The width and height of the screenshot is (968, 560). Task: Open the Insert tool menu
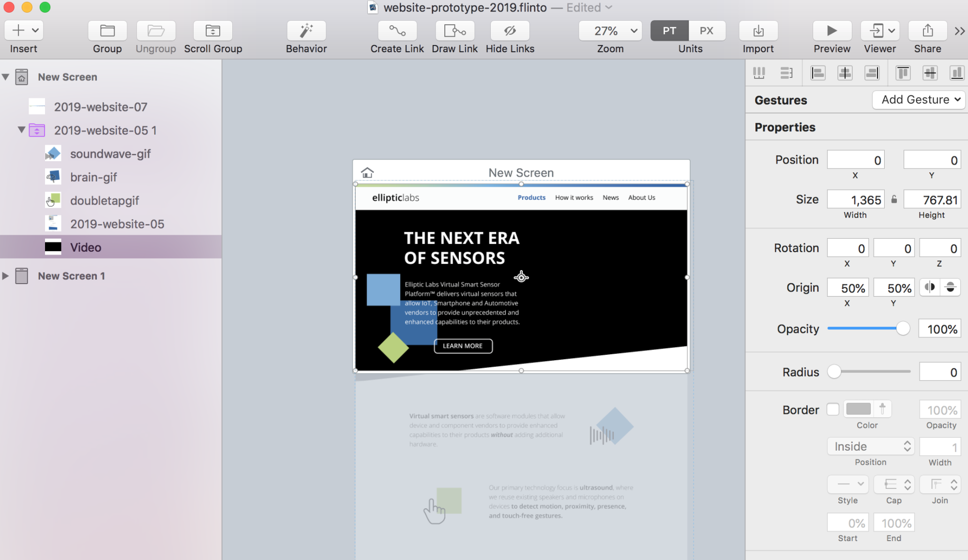(x=24, y=30)
